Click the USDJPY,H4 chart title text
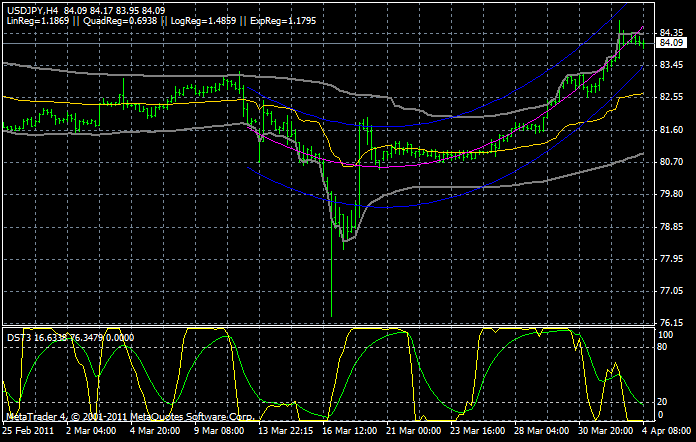The width and height of the screenshot is (696, 442). pos(32,11)
